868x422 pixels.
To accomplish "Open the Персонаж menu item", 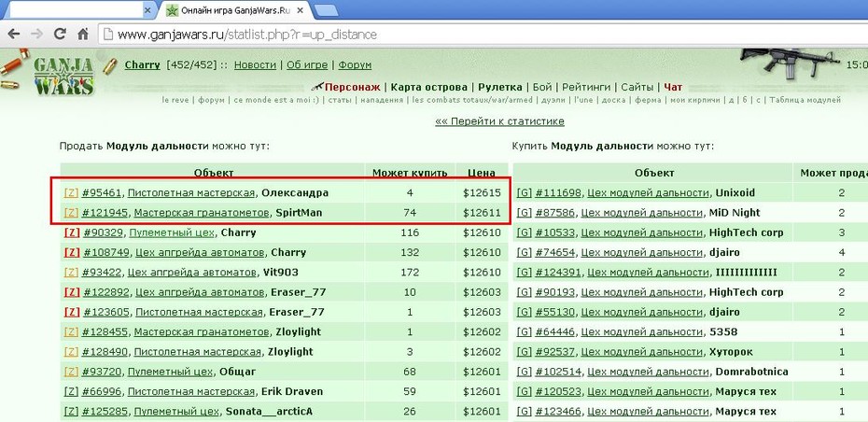I will pyautogui.click(x=352, y=87).
